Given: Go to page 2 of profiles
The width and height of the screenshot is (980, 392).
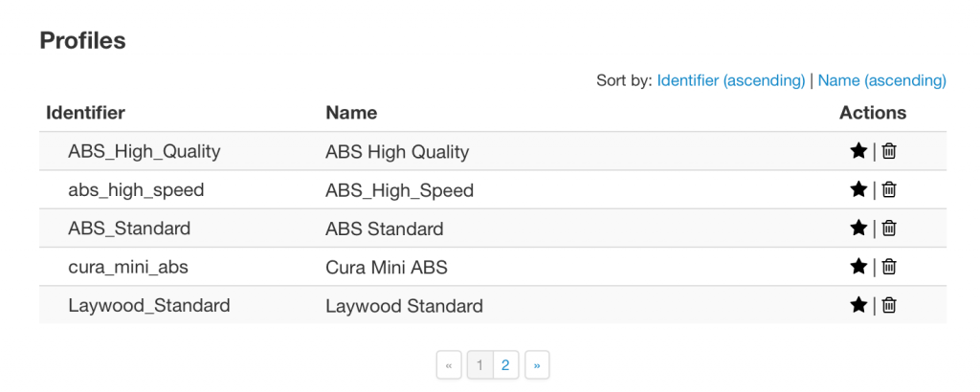Looking at the screenshot, I should 505,365.
